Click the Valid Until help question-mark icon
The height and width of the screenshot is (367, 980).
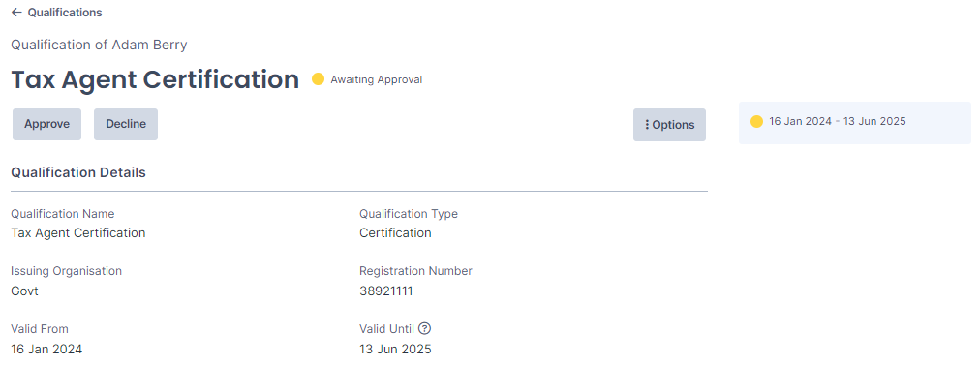click(426, 329)
